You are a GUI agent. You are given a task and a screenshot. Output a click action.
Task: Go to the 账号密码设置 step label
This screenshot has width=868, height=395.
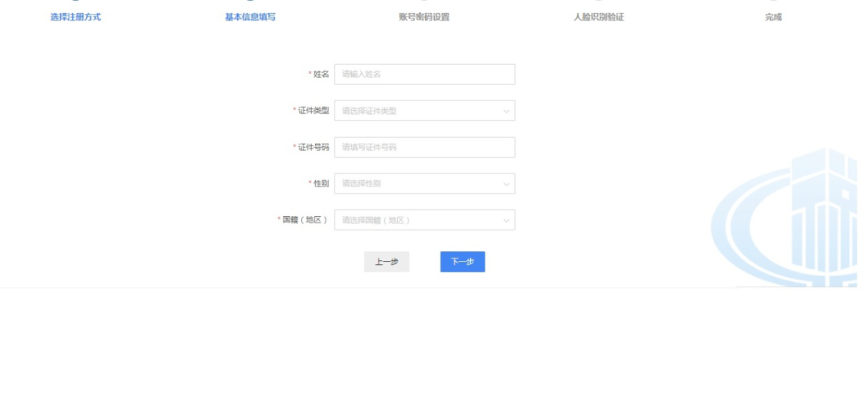424,18
